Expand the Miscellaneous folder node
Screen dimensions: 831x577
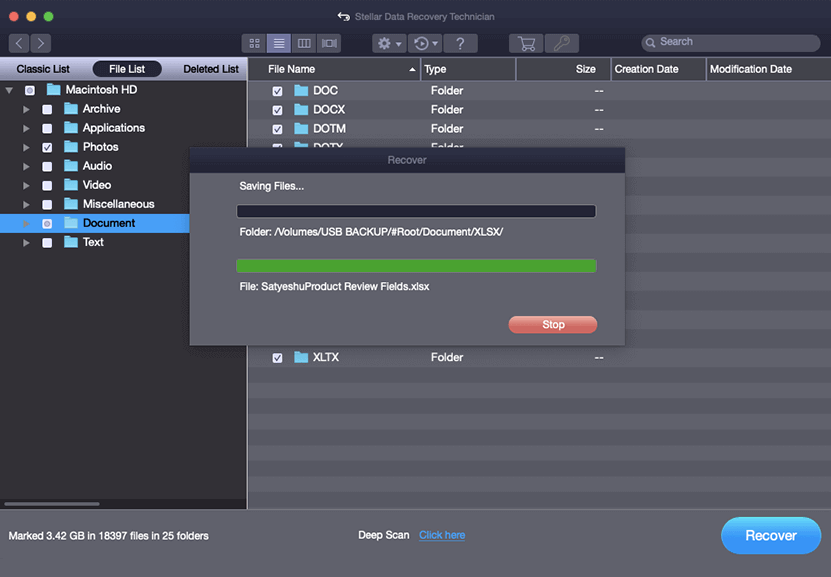26,205
